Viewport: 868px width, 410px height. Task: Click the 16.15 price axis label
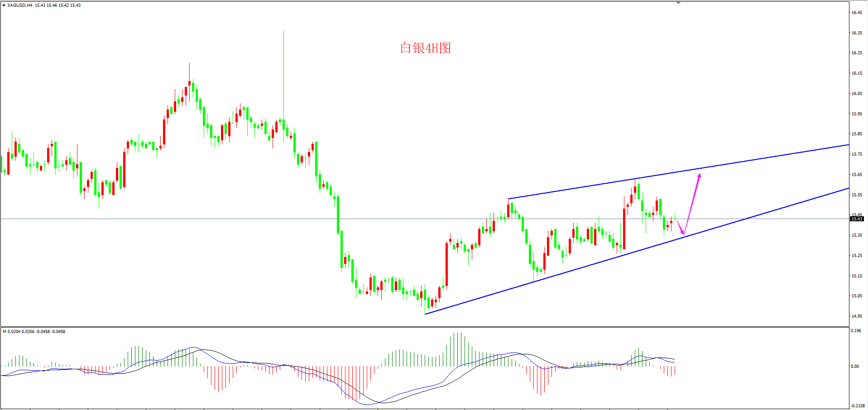tap(857, 73)
